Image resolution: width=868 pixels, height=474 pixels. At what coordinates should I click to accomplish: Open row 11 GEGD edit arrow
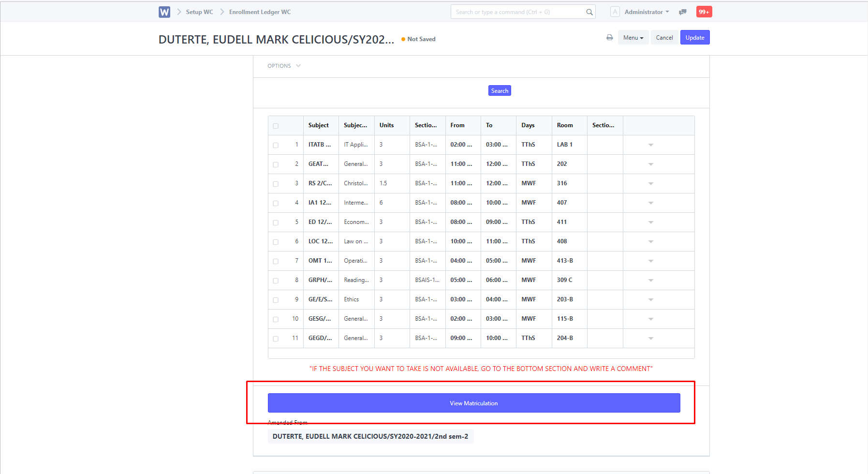point(651,339)
